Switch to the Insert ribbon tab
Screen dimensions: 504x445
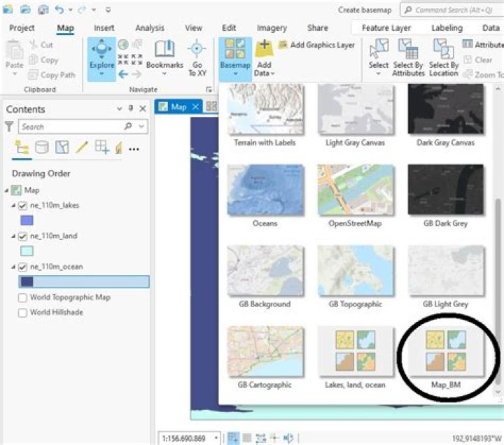(104, 28)
